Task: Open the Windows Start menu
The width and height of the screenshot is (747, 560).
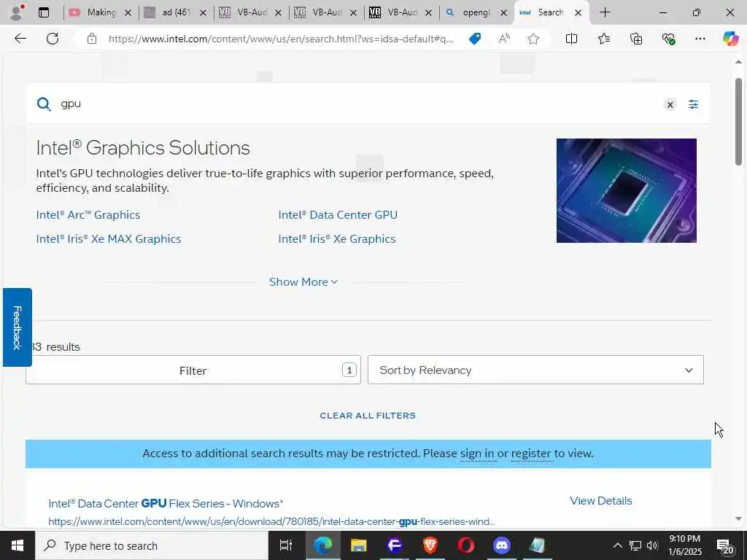Action: pos(18,545)
